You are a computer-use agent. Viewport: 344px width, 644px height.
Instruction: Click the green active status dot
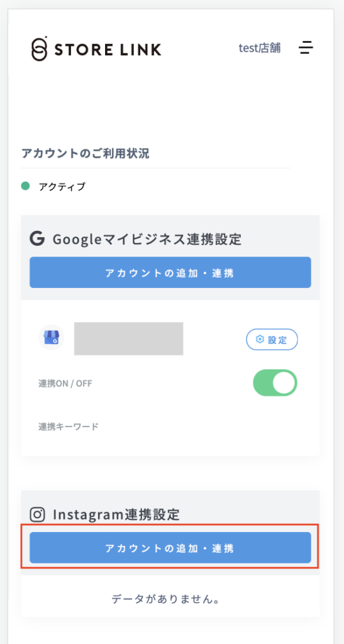coord(25,186)
